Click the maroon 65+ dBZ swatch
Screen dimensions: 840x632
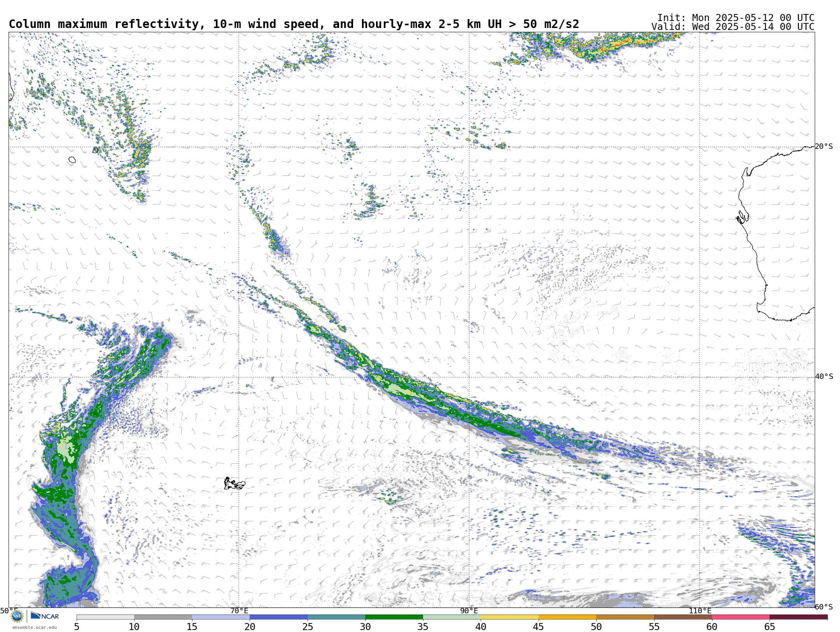(x=798, y=617)
